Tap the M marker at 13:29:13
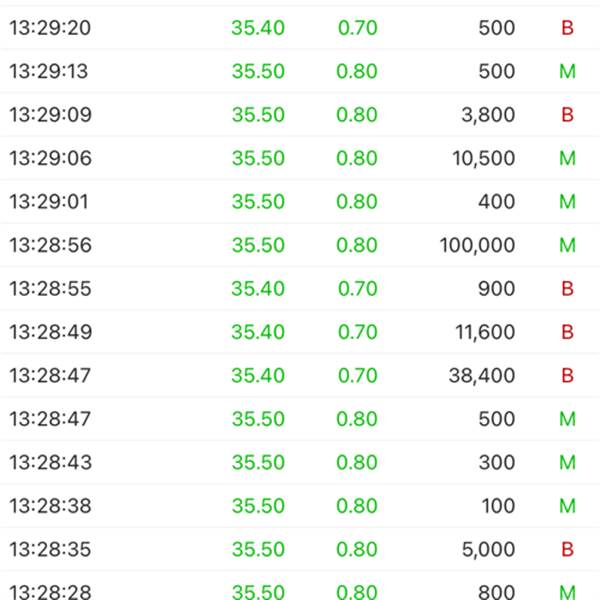The width and height of the screenshot is (600, 600). 567,71
